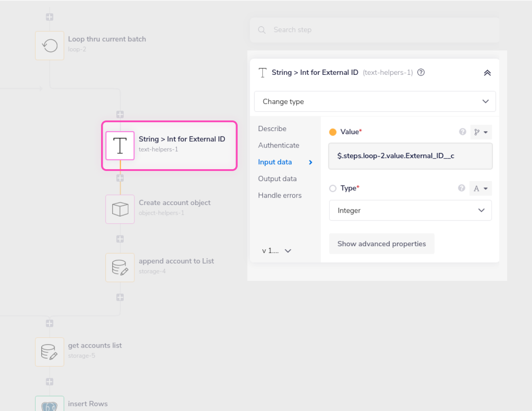Switch to the Describe tab

point(272,129)
